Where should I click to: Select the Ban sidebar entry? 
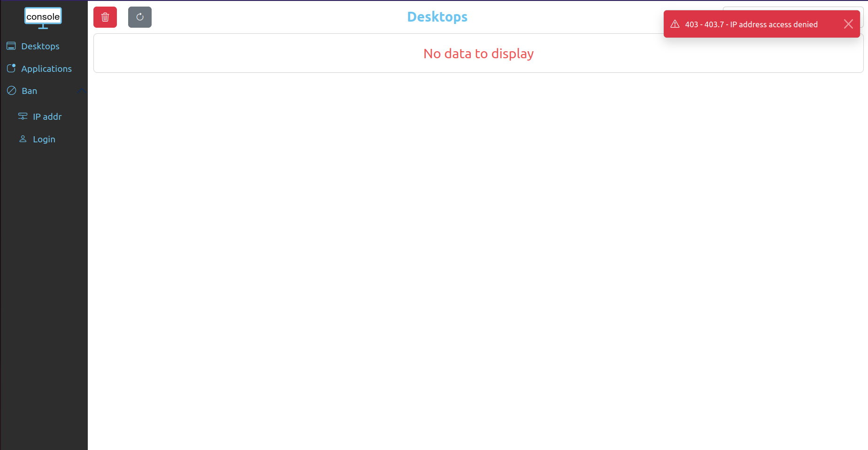pos(30,90)
